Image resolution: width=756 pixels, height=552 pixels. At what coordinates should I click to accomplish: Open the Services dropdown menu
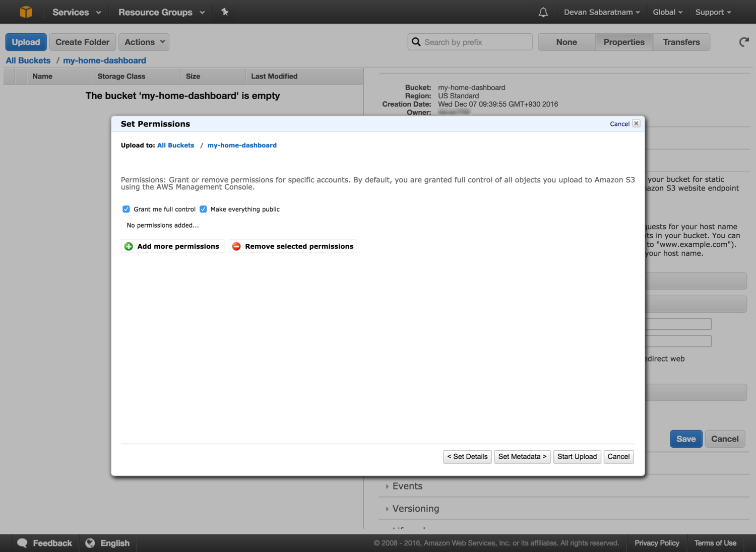[77, 12]
